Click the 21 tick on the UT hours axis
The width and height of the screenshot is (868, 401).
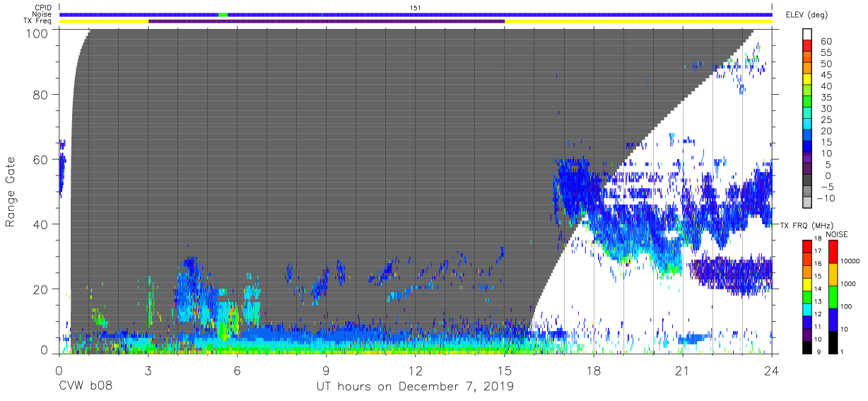click(683, 370)
